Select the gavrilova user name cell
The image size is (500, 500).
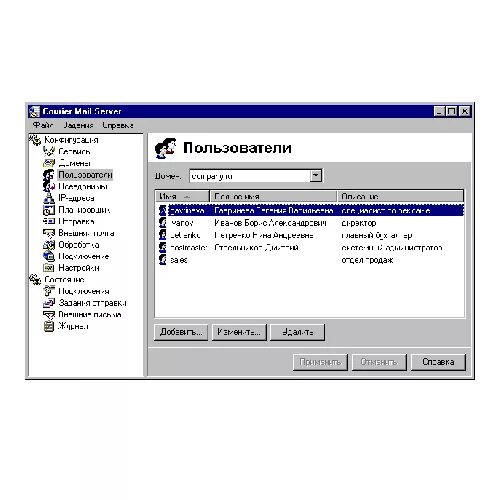pyautogui.click(x=187, y=211)
